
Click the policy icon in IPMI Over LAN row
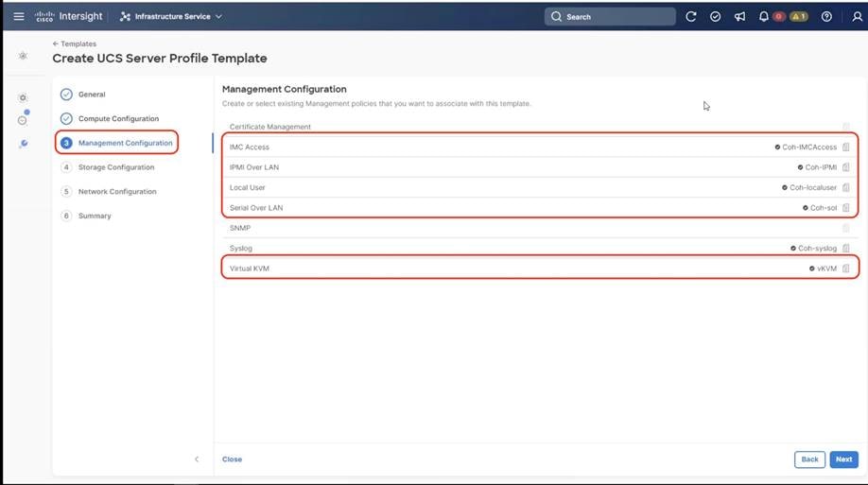point(846,167)
